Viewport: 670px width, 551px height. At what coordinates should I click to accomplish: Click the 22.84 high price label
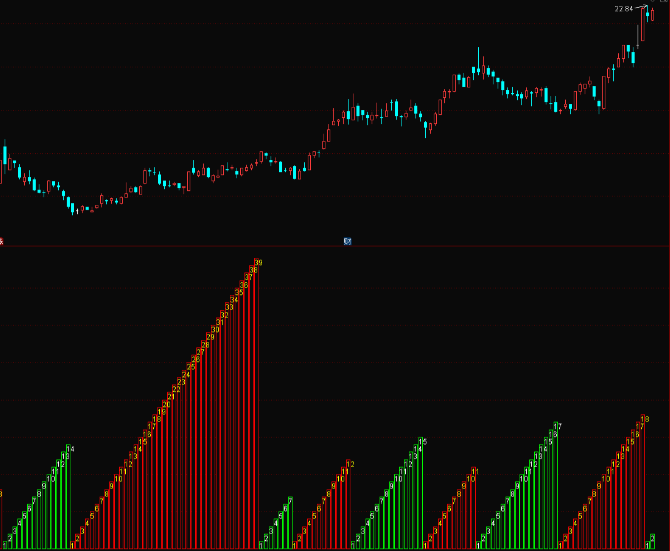point(623,9)
